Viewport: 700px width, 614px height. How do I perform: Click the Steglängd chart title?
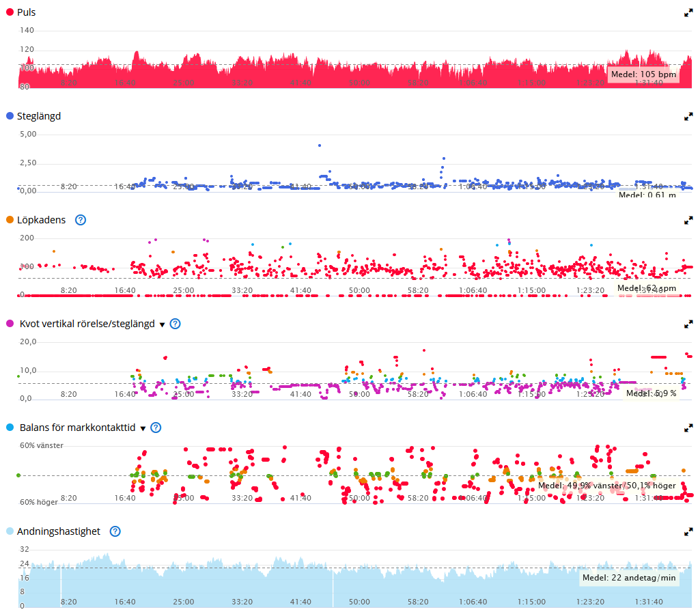39,116
